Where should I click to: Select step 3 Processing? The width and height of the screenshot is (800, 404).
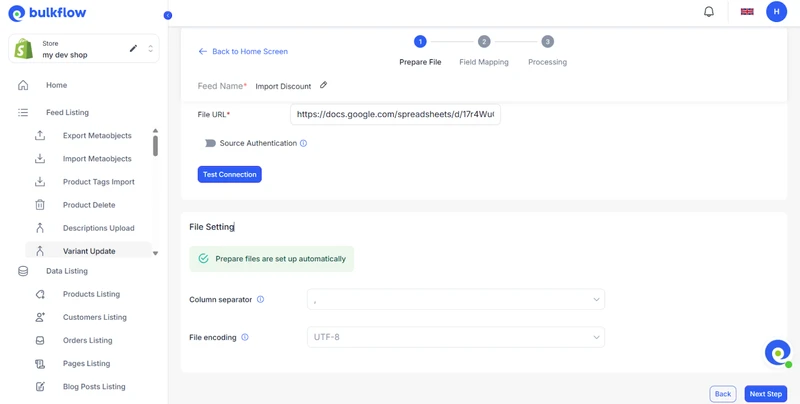point(547,51)
